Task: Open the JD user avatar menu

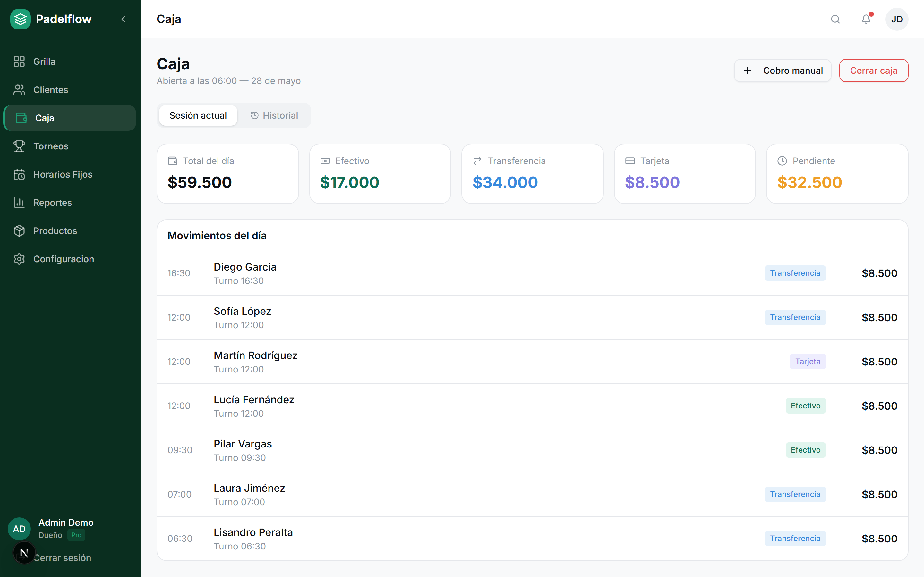Action: (x=896, y=19)
